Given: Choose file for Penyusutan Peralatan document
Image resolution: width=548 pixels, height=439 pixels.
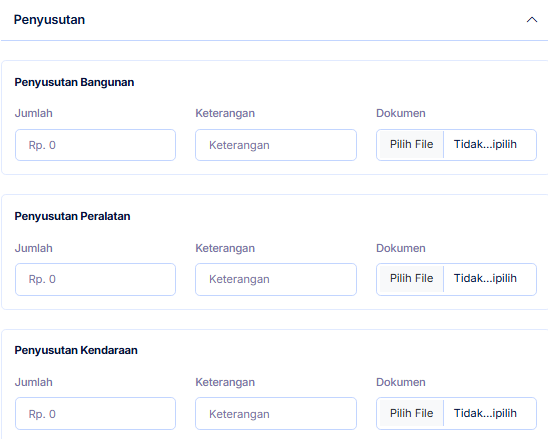Looking at the screenshot, I should point(411,279).
